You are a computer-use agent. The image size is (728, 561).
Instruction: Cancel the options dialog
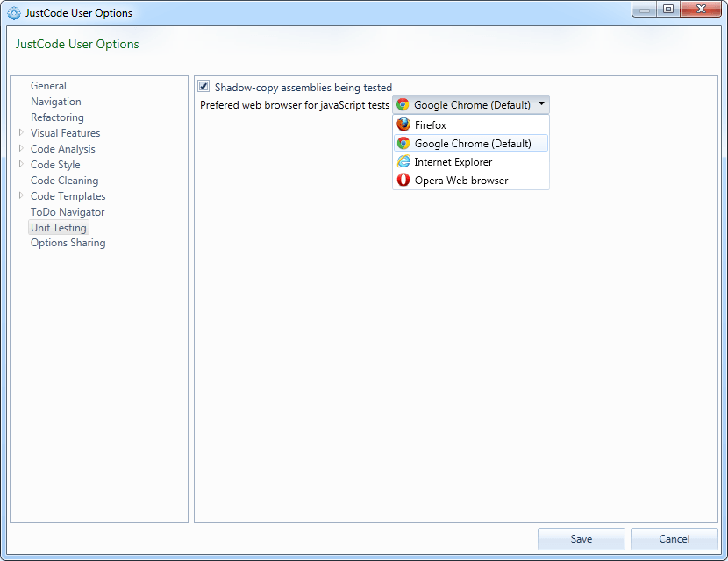(674, 539)
